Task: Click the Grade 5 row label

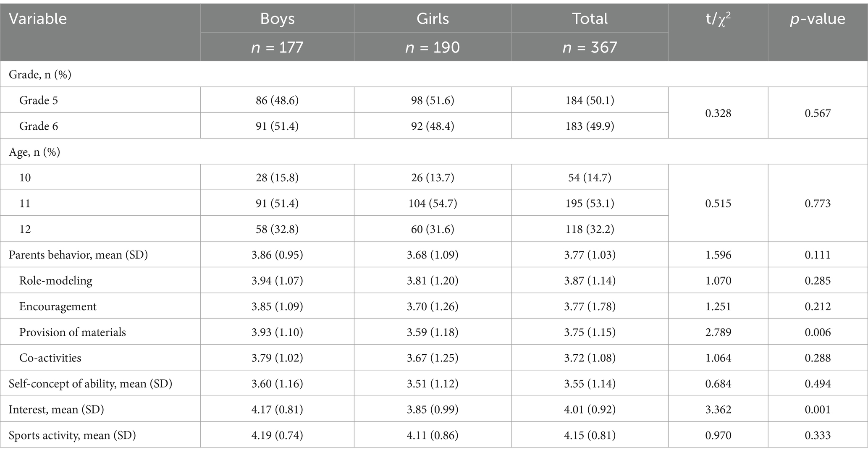Action: [39, 100]
